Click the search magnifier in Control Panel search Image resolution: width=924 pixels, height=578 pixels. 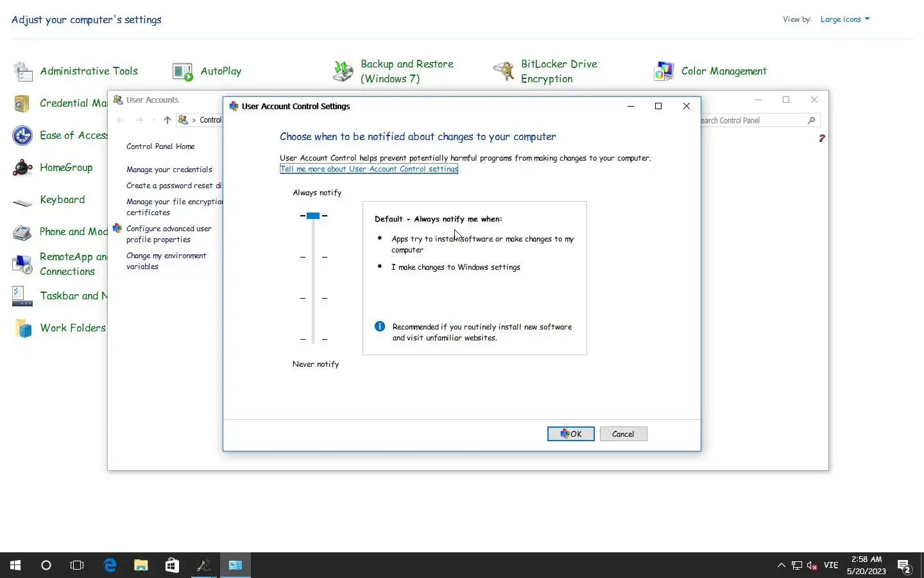point(811,120)
